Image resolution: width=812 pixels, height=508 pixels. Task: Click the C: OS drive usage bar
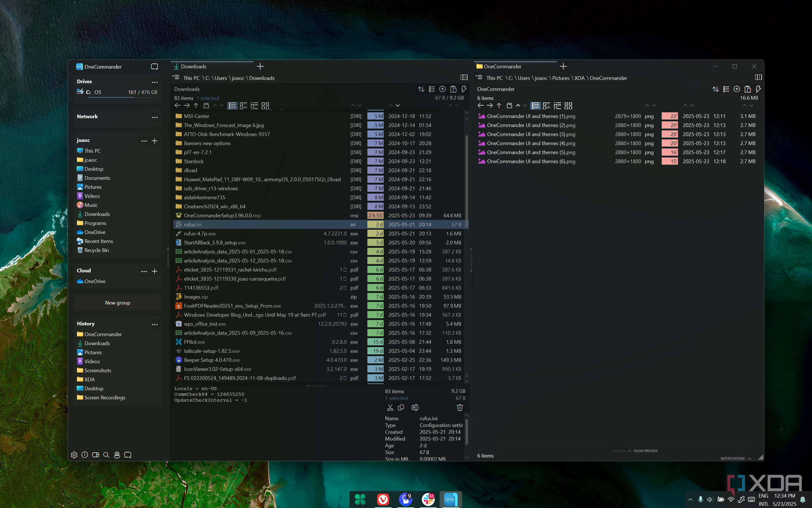pos(122,97)
